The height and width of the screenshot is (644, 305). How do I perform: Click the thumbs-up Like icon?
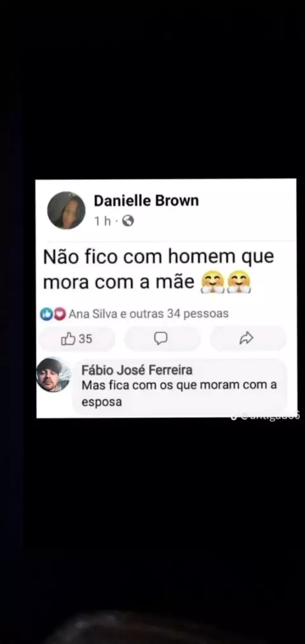(68, 339)
